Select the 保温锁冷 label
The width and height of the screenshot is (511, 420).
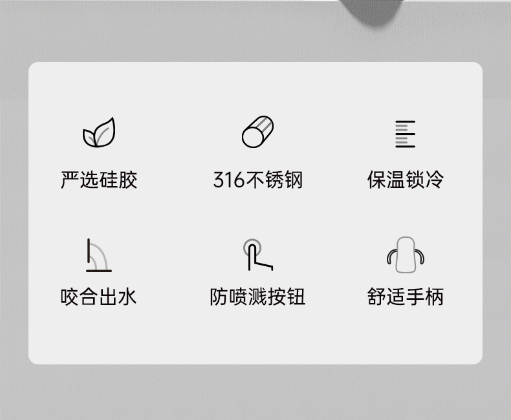pyautogui.click(x=406, y=180)
